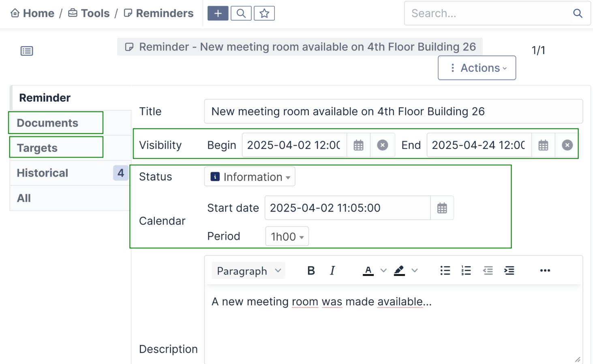Viewport: 593px width, 364px height.
Task: Open calendar picker for Start date
Action: (442, 208)
